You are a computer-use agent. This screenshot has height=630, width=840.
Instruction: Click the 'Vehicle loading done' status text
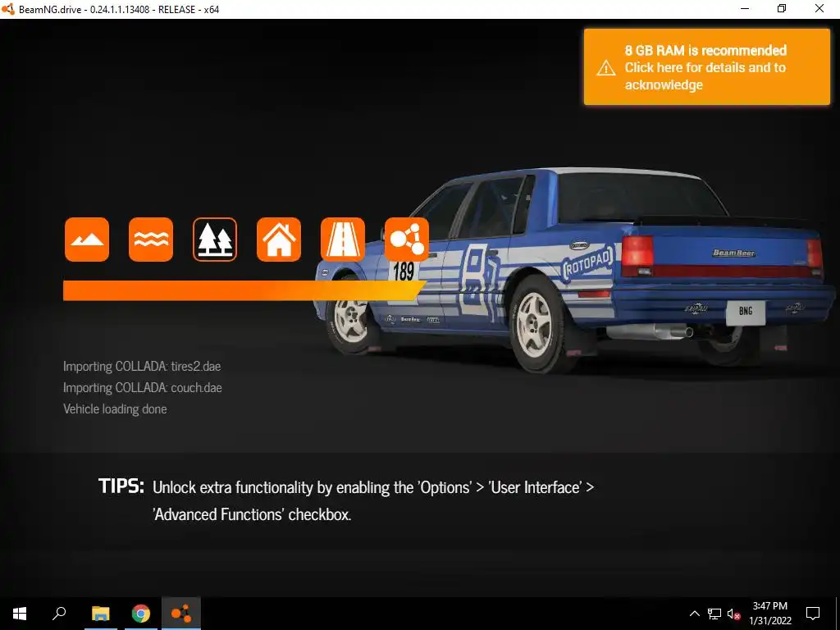click(115, 409)
